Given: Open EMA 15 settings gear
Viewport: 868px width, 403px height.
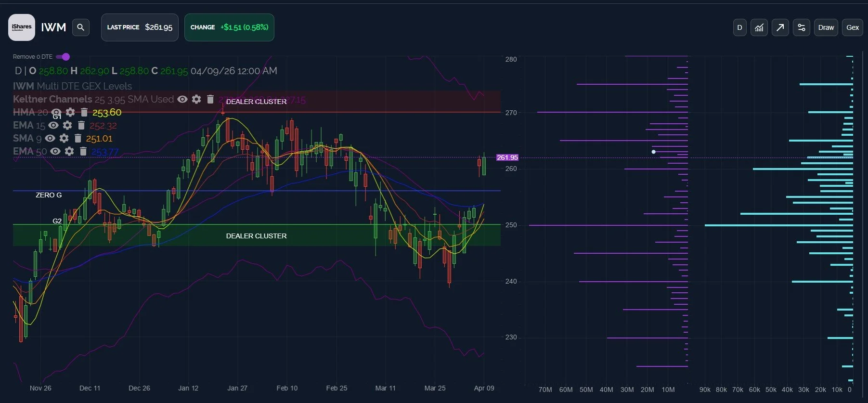Looking at the screenshot, I should point(67,125).
